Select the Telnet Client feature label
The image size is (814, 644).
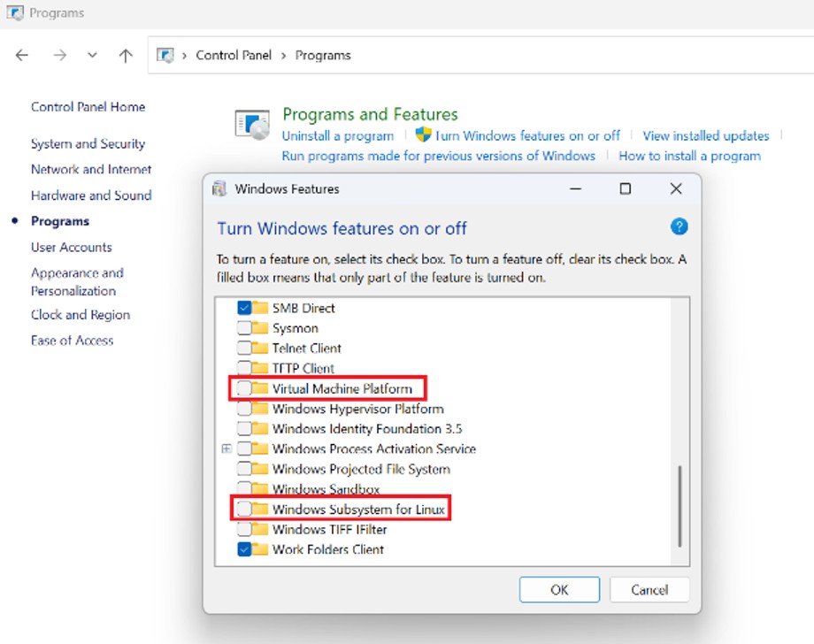(307, 349)
